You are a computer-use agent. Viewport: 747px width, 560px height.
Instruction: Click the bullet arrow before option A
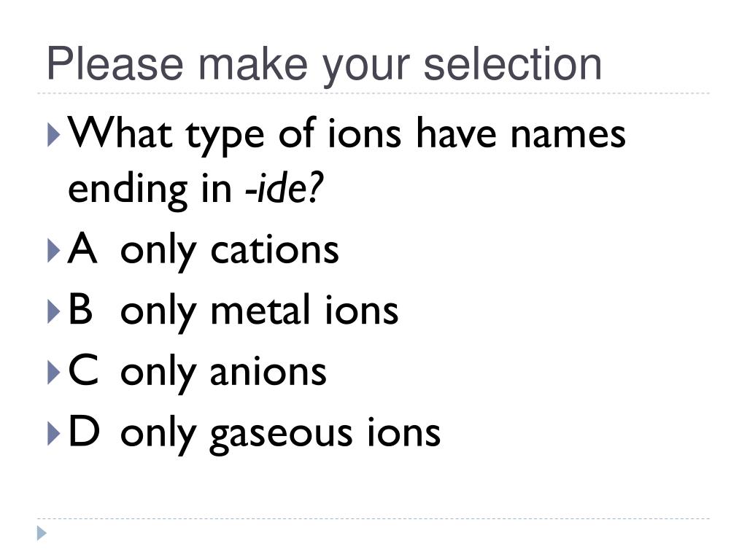click(54, 251)
